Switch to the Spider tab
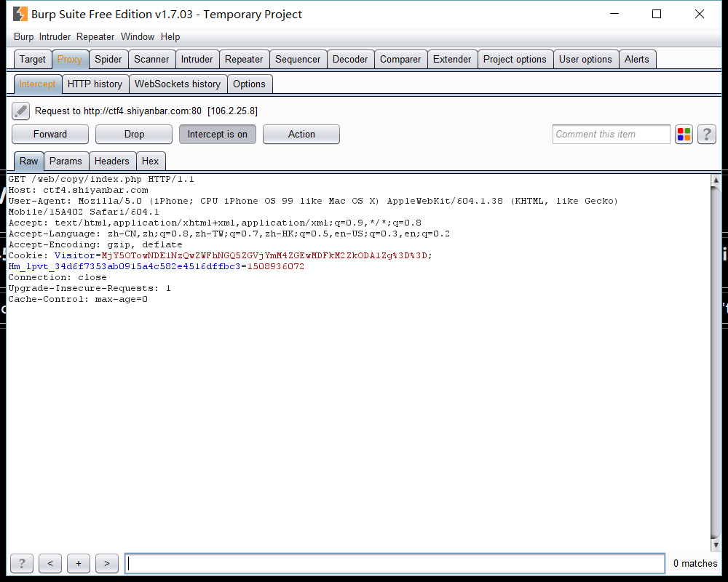The width and height of the screenshot is (728, 582). [108, 60]
